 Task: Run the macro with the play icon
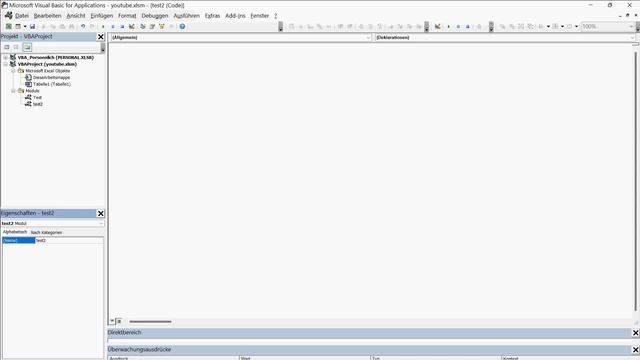point(103,27)
